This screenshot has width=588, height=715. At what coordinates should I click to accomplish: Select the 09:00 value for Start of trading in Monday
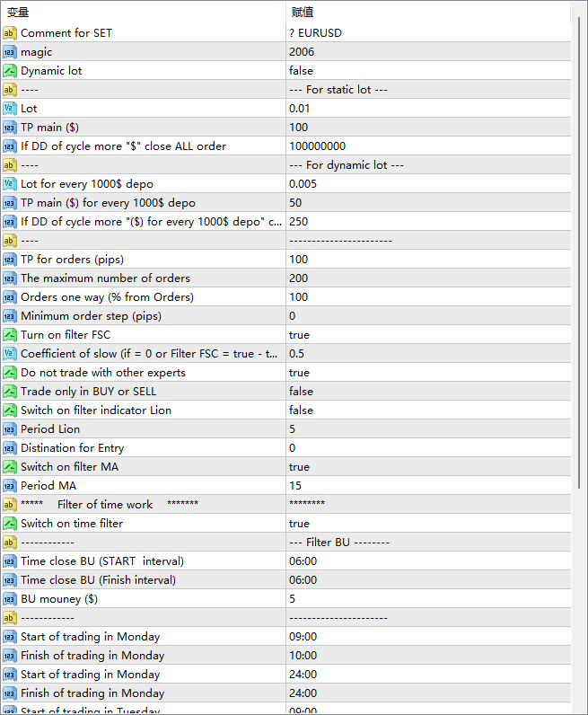click(428, 637)
